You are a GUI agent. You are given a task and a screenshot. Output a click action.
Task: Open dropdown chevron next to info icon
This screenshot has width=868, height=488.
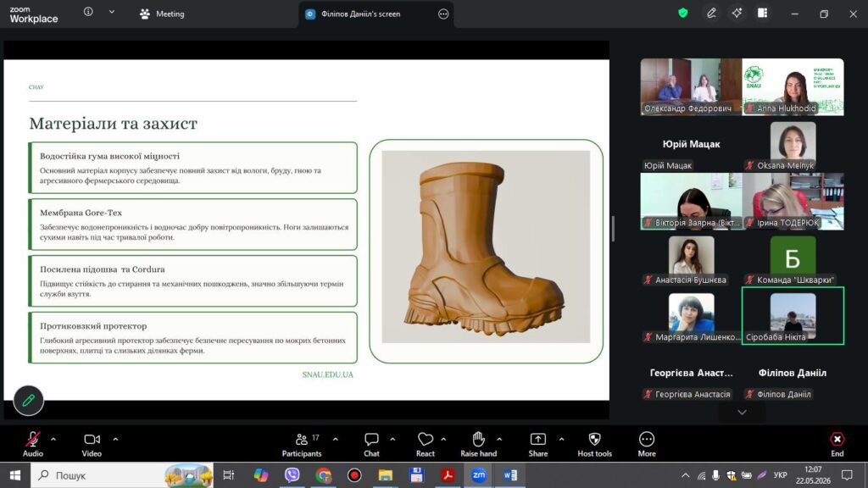112,12
